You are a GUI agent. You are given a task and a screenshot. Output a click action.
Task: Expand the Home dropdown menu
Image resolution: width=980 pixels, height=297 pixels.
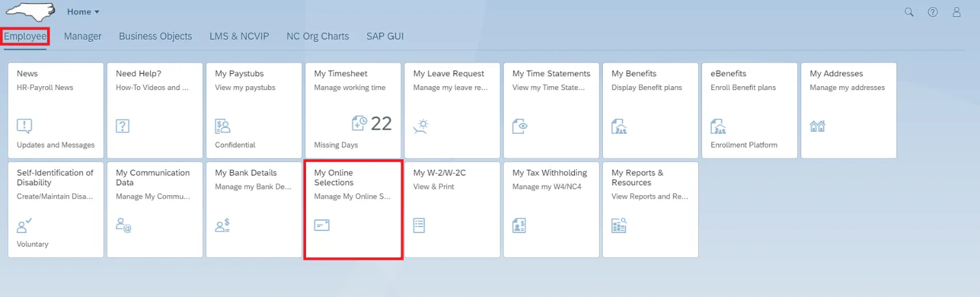[84, 12]
